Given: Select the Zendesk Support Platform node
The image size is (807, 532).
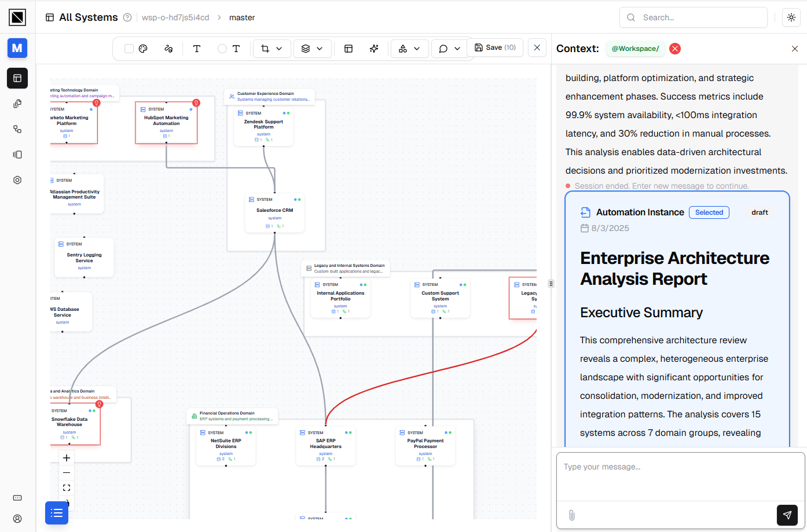Looking at the screenshot, I should point(263,126).
